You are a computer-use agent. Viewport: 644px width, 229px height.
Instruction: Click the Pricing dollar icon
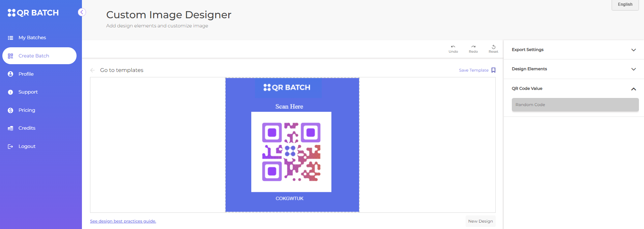tap(10, 110)
